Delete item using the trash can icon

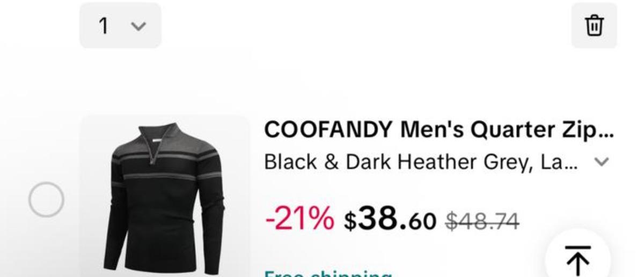(594, 25)
